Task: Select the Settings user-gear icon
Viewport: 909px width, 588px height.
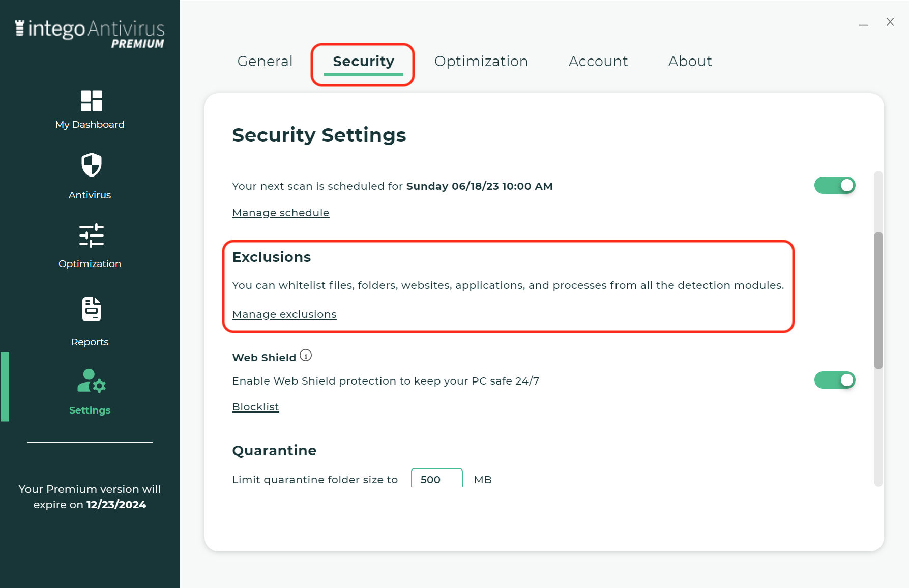Action: [92, 381]
